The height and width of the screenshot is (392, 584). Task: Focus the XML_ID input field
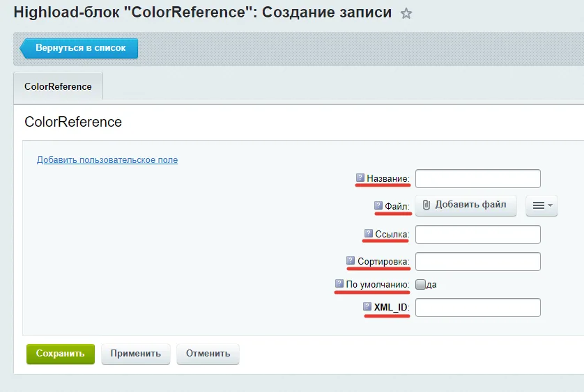(x=478, y=308)
